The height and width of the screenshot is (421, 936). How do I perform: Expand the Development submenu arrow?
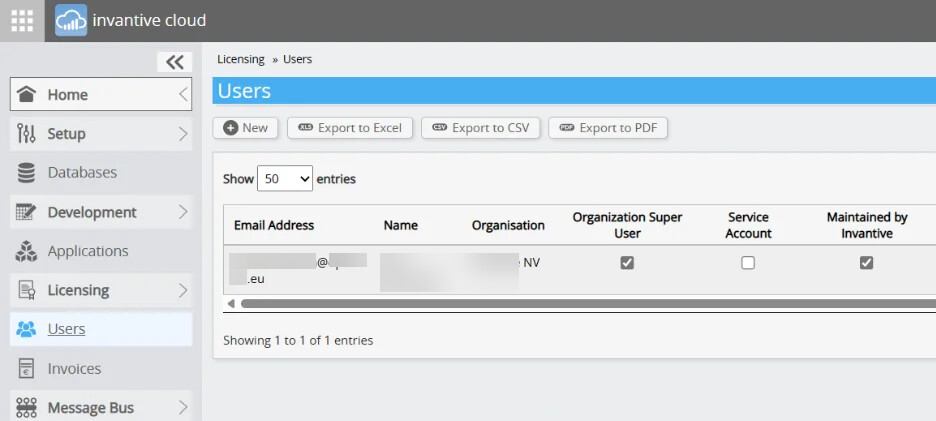pos(183,212)
